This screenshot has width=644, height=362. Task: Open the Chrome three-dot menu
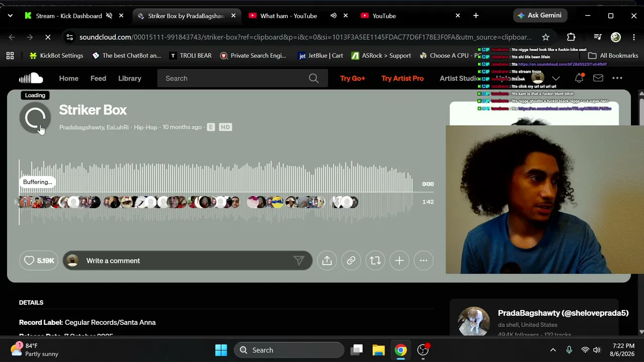(633, 37)
